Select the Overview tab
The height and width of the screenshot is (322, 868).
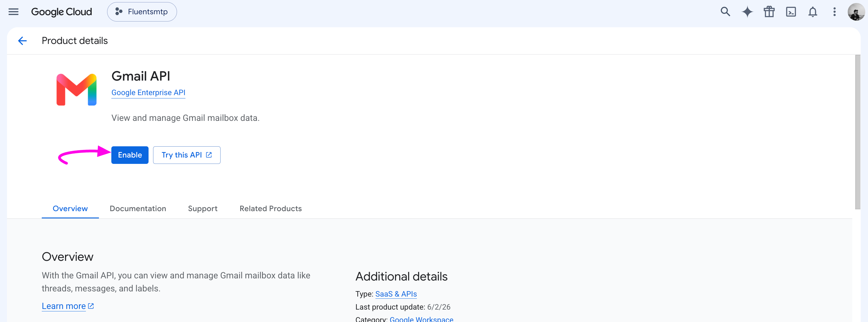point(70,209)
